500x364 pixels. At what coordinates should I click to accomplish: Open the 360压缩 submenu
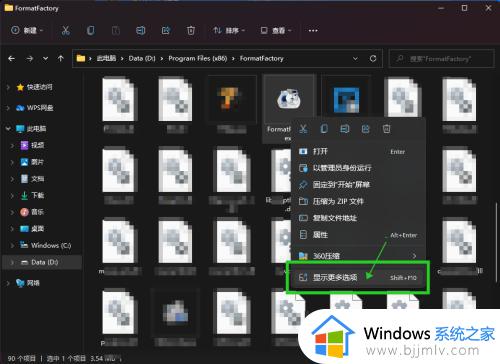(x=358, y=256)
